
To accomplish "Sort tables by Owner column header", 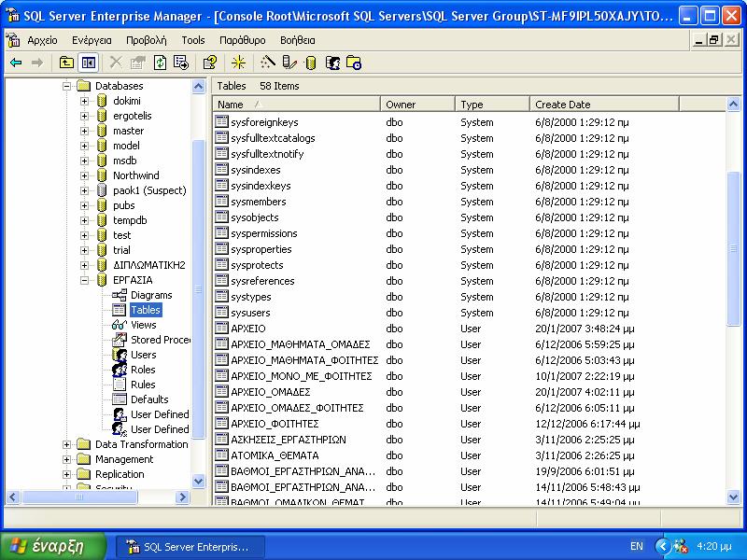I will pos(417,105).
